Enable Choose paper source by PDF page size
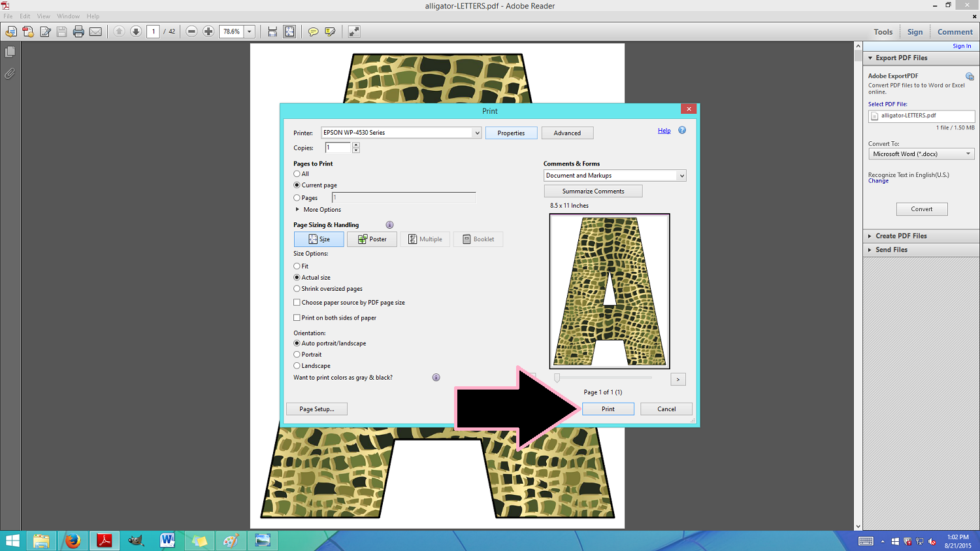Image resolution: width=980 pixels, height=551 pixels. (297, 303)
